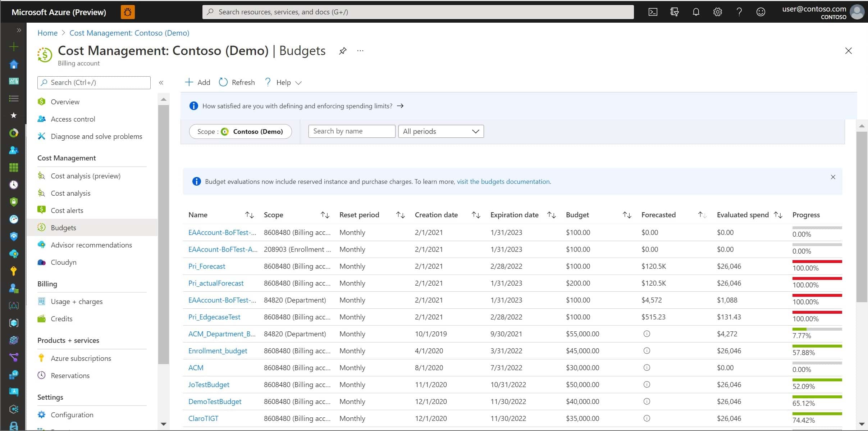This screenshot has height=431, width=868.
Task: Expand the left portal navigation rail
Action: coord(19,30)
